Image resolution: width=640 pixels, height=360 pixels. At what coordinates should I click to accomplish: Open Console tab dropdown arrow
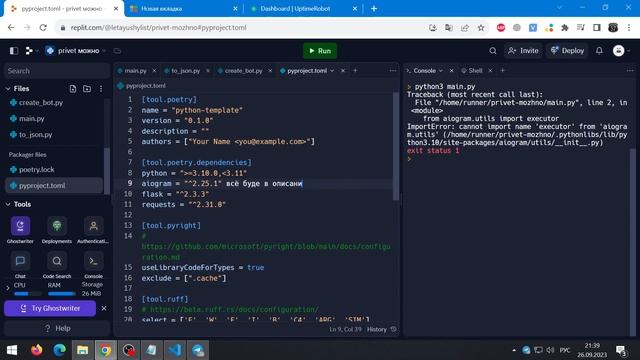click(x=441, y=71)
